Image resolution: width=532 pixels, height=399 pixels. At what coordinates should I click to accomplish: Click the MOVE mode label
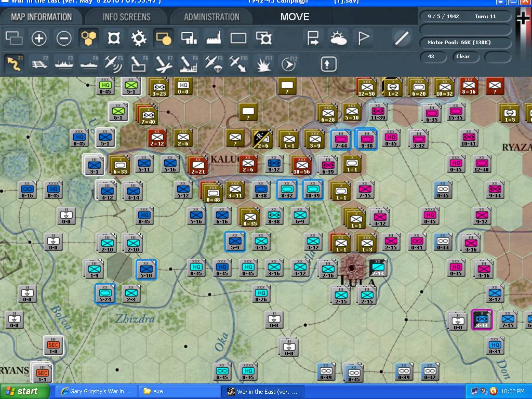[x=295, y=17]
